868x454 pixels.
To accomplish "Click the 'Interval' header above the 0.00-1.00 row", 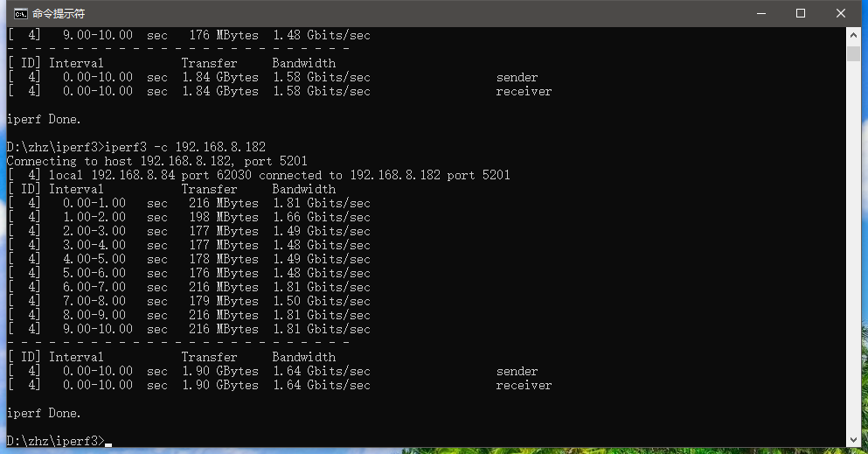I will (x=76, y=189).
